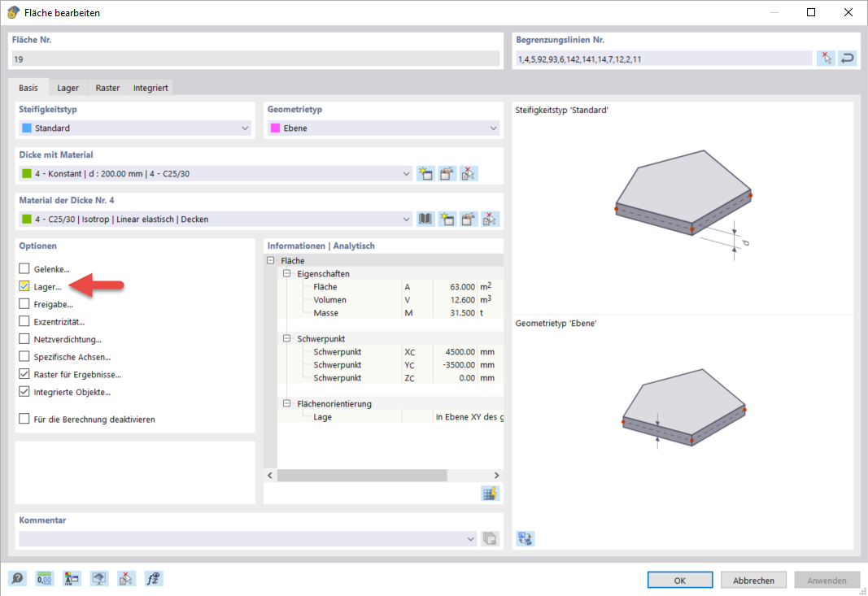Create new thickness with the star icon
Viewport: 868px width, 596px height.
tap(425, 174)
